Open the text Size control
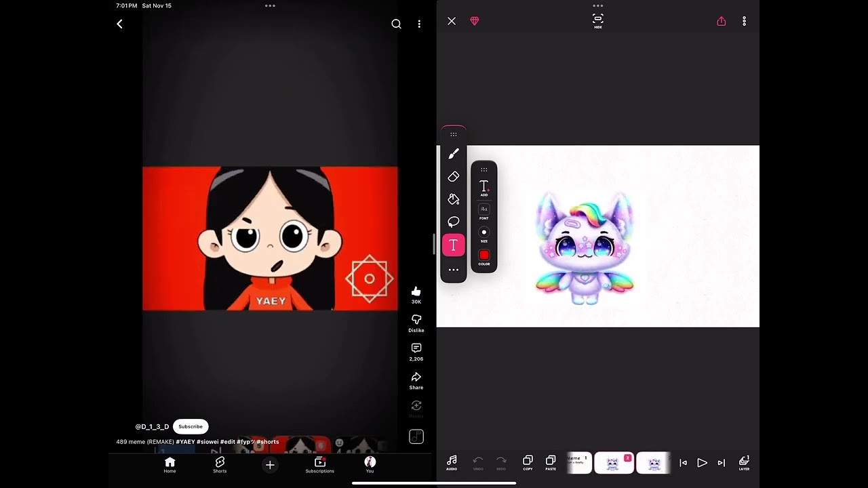868x488 pixels. coord(484,235)
